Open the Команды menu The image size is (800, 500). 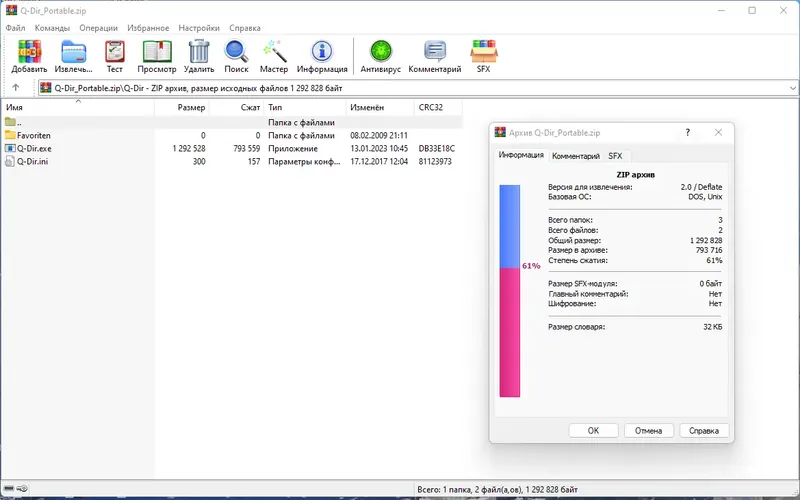pyautogui.click(x=52, y=28)
